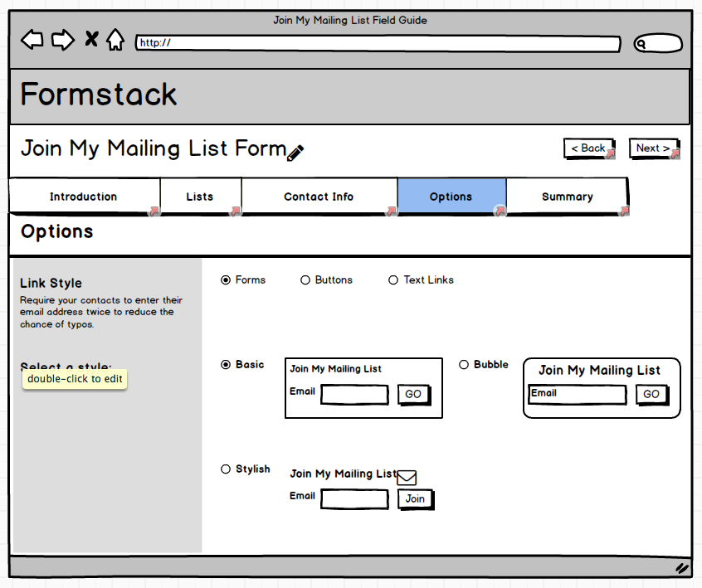This screenshot has height=588, width=702.
Task: Click the 'Require your contacts' description text
Action: 101,312
